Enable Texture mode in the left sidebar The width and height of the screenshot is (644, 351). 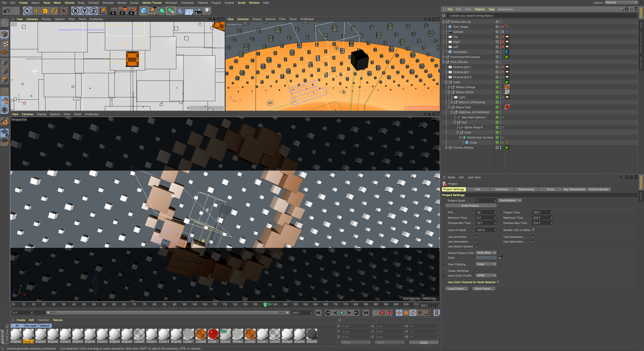[x=5, y=43]
